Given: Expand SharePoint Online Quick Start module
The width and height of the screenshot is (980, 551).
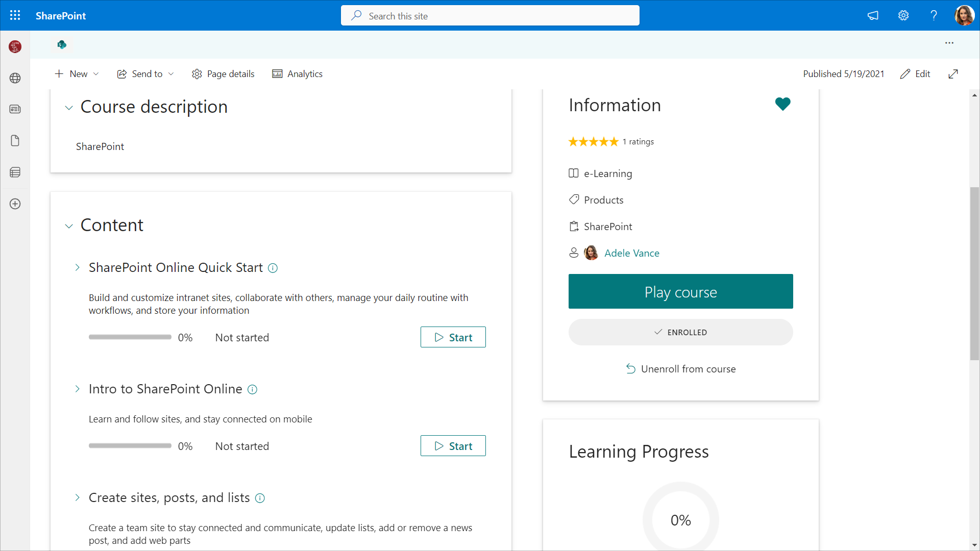Looking at the screenshot, I should click(78, 267).
